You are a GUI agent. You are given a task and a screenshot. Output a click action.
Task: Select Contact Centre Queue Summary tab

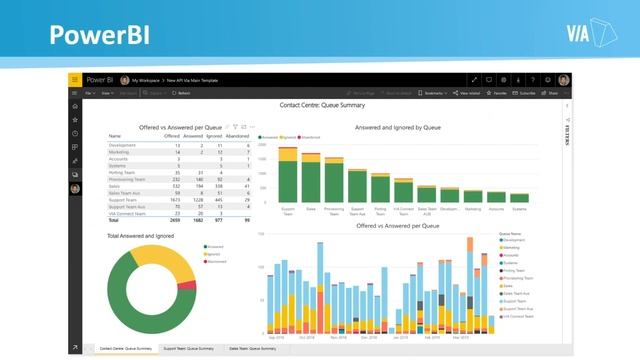pos(126,349)
